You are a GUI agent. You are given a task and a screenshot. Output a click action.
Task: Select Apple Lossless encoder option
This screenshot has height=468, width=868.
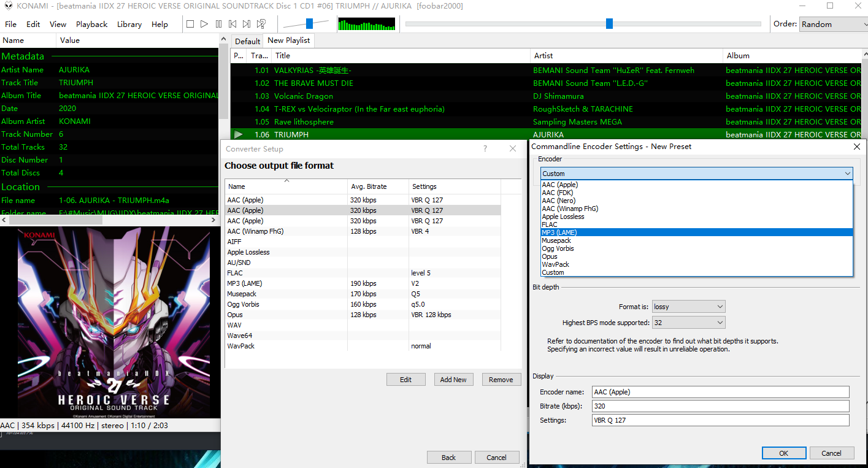click(x=697, y=217)
